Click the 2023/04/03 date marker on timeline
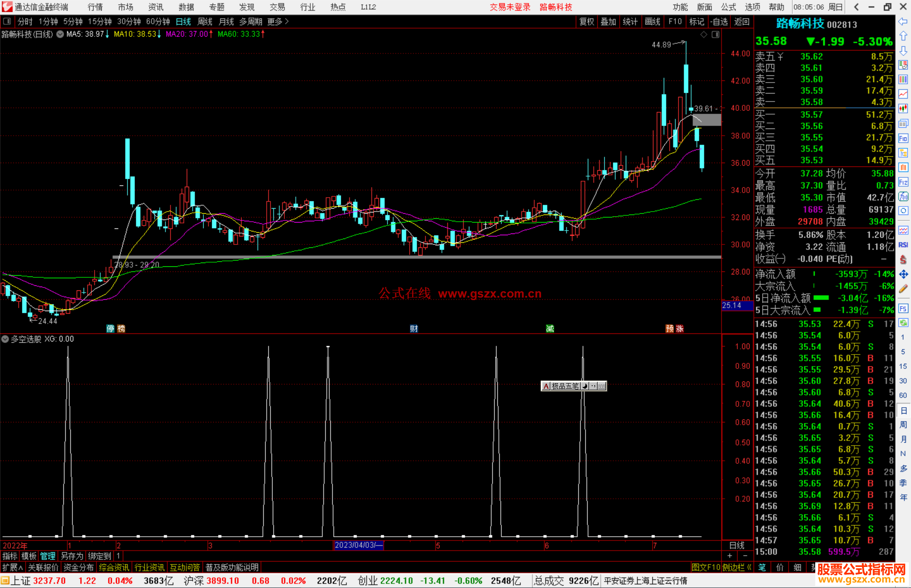Screen dimensions: 911x588 358,545
